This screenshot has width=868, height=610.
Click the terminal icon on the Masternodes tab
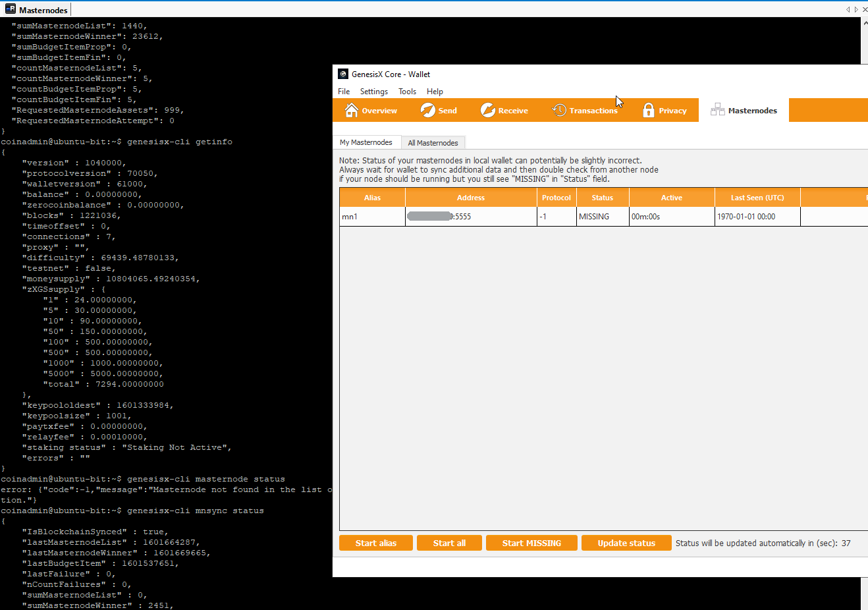(11, 9)
